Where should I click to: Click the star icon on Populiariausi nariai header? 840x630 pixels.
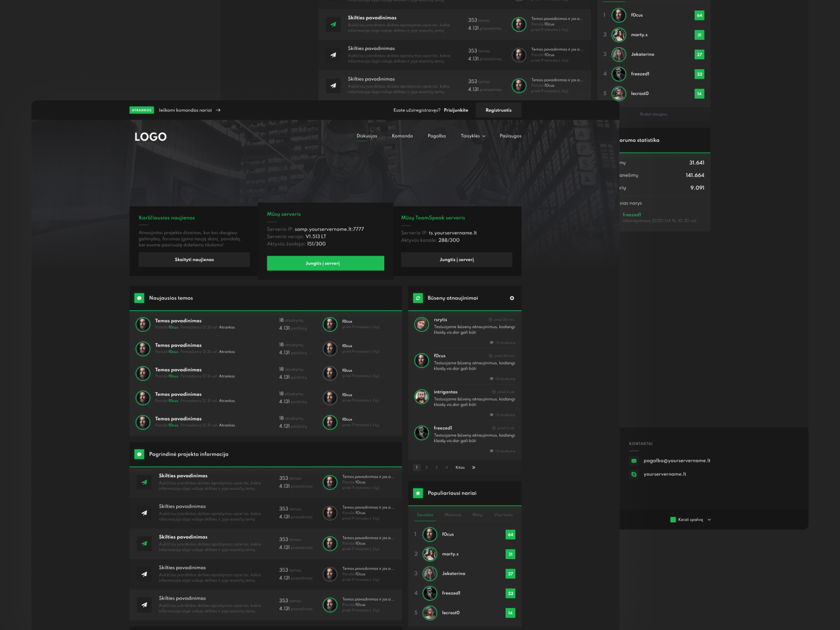[x=418, y=492]
